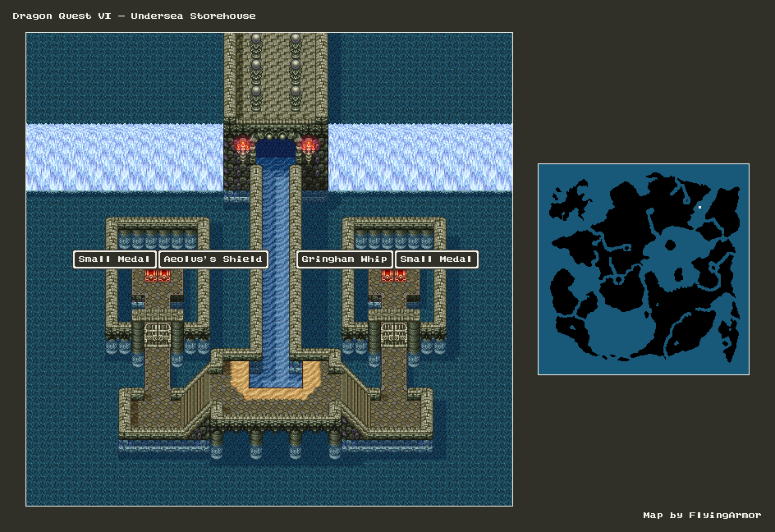The image size is (775, 532).
Task: Click the map title Undersea Storehouse text
Action: pos(193,16)
